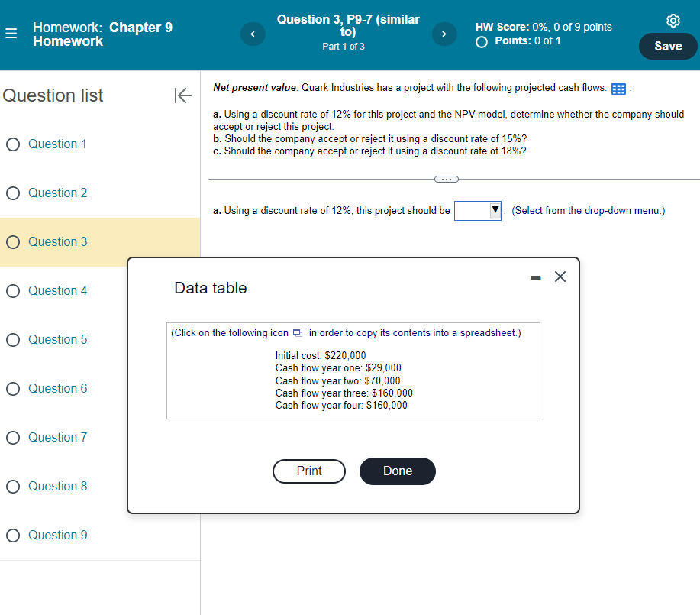Open Question 7 link
700x615 pixels.
[57, 437]
